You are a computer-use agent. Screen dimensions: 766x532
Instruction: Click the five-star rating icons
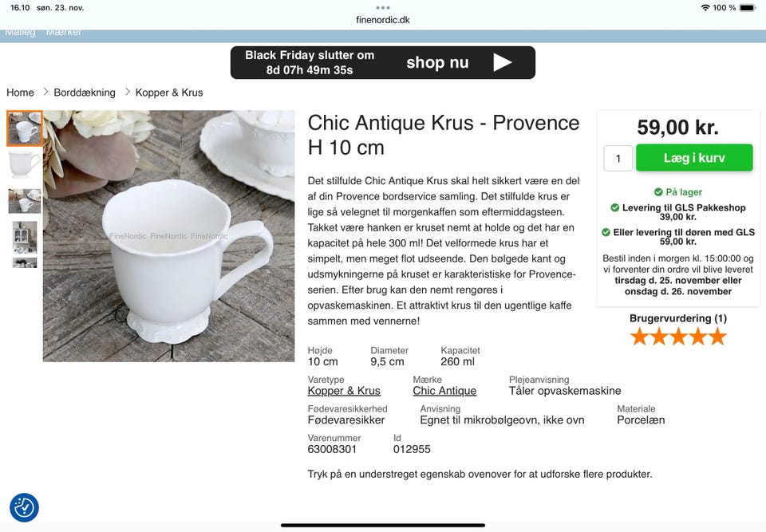(678, 337)
